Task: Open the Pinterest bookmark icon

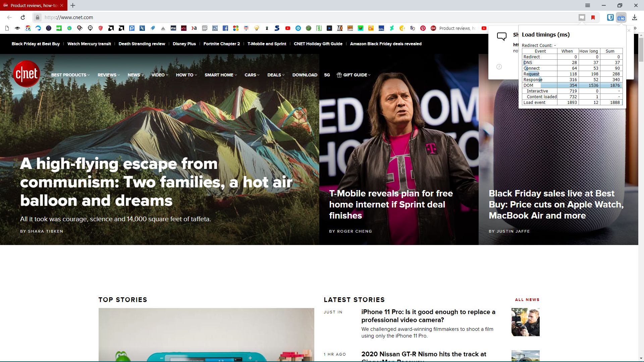Action: coord(423,28)
